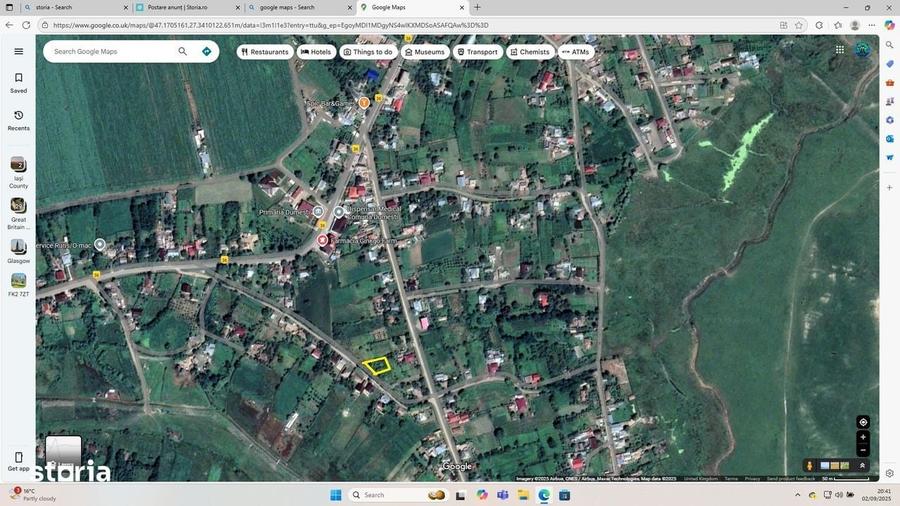
Task: Filter by Hotels chip
Action: pyautogui.click(x=316, y=52)
